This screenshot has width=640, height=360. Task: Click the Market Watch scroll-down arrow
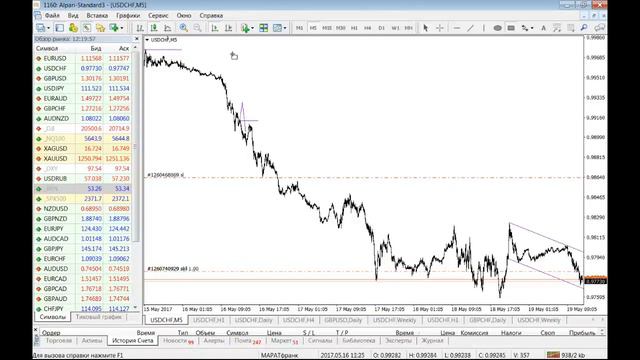[x=136, y=308]
